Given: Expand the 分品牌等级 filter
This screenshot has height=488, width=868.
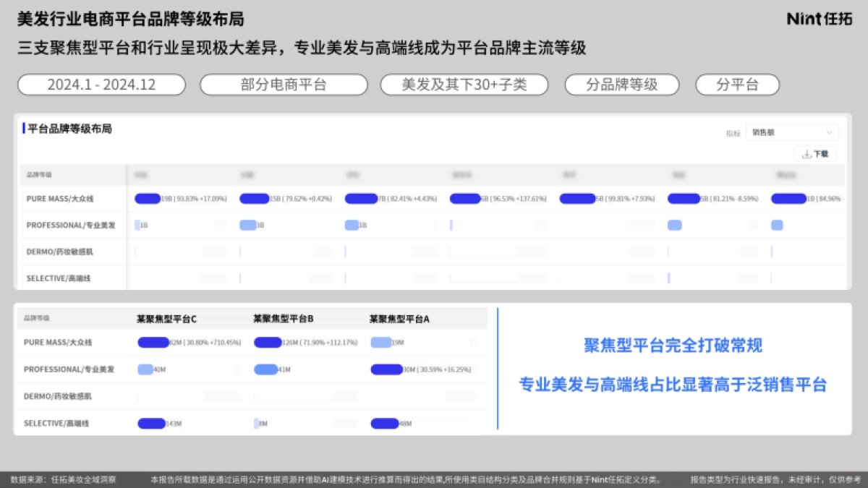Looking at the screenshot, I should pyautogui.click(x=621, y=85).
